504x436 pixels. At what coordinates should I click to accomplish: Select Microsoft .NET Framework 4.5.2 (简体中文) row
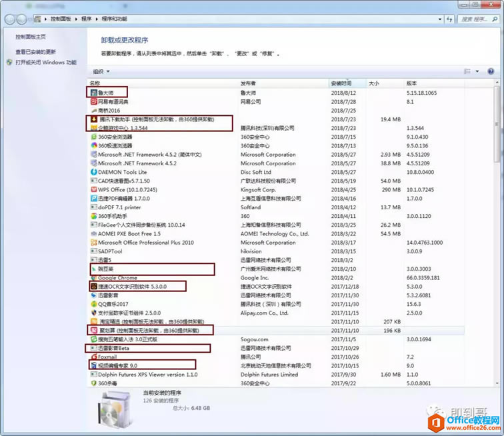tap(276, 155)
